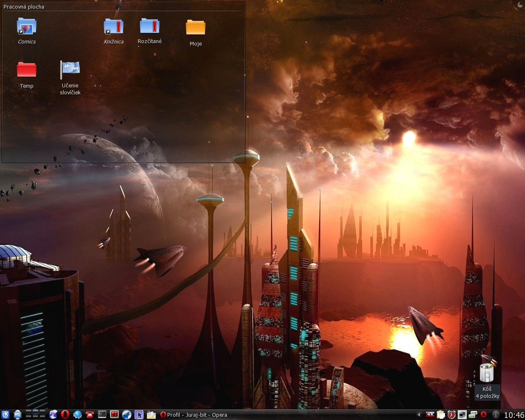This screenshot has height=420, width=525.
Task: Switch desktops using the pager widget
Action: (35, 415)
